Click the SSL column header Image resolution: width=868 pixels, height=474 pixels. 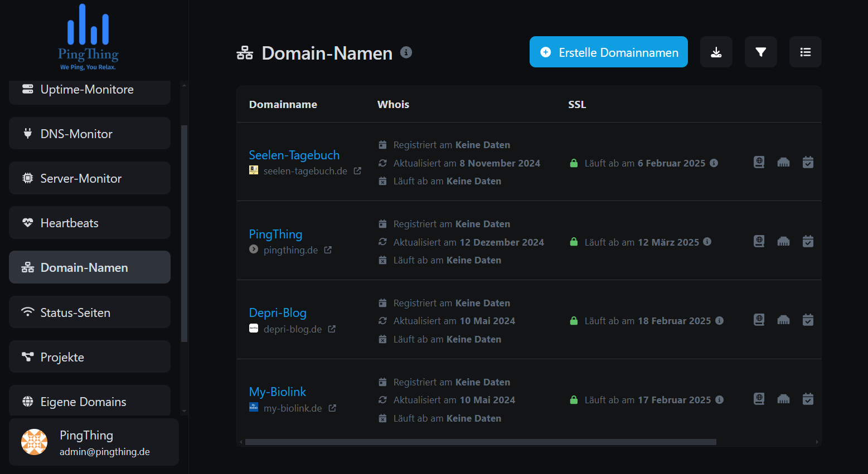(577, 104)
